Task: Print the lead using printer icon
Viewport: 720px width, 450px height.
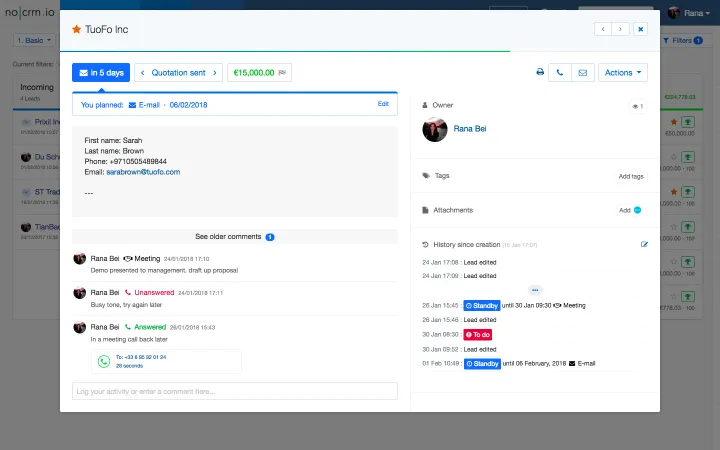Action: point(540,72)
